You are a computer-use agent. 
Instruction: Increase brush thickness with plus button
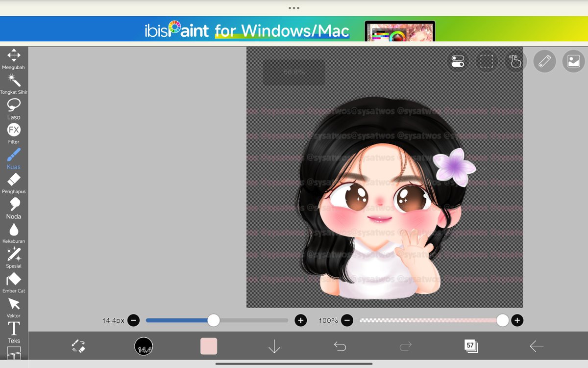click(x=301, y=320)
